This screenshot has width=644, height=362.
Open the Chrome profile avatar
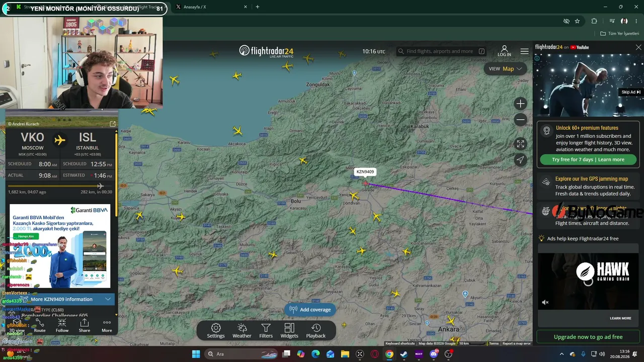pyautogui.click(x=624, y=21)
